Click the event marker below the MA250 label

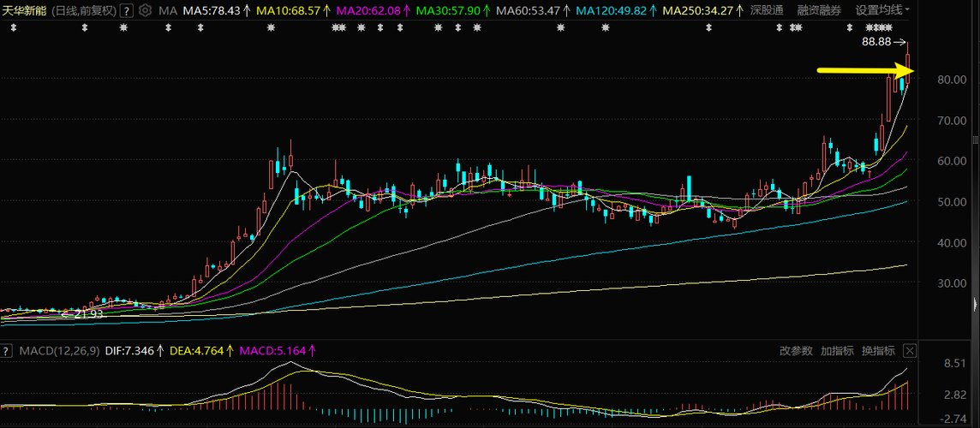click(708, 27)
